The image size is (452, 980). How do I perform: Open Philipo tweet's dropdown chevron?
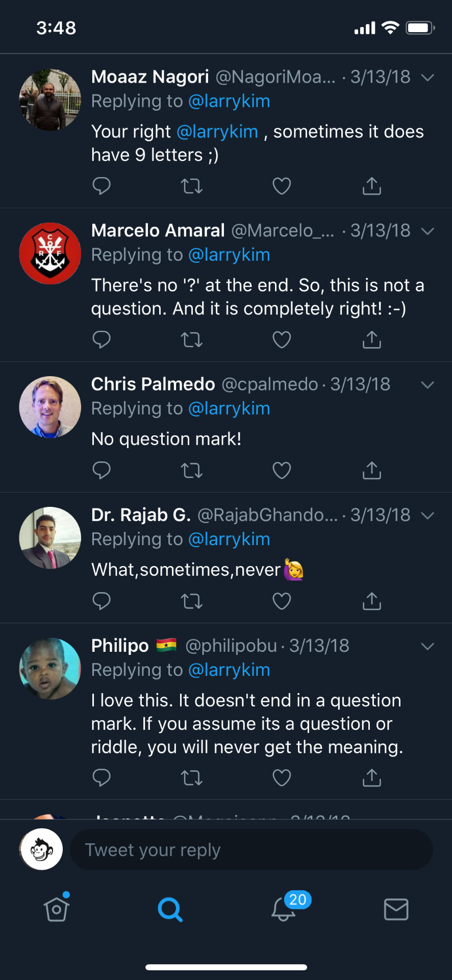428,646
